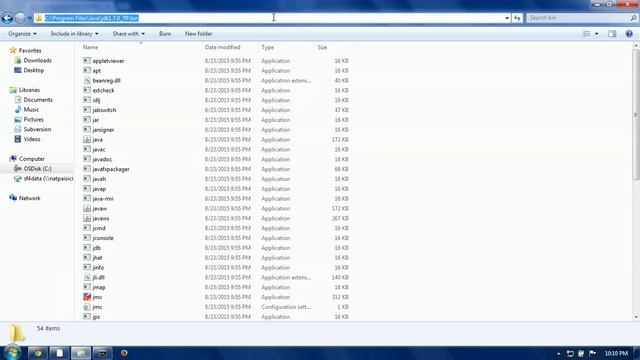This screenshot has width=640, height=360.
Task: Open the Share with menu
Action: coord(129,34)
